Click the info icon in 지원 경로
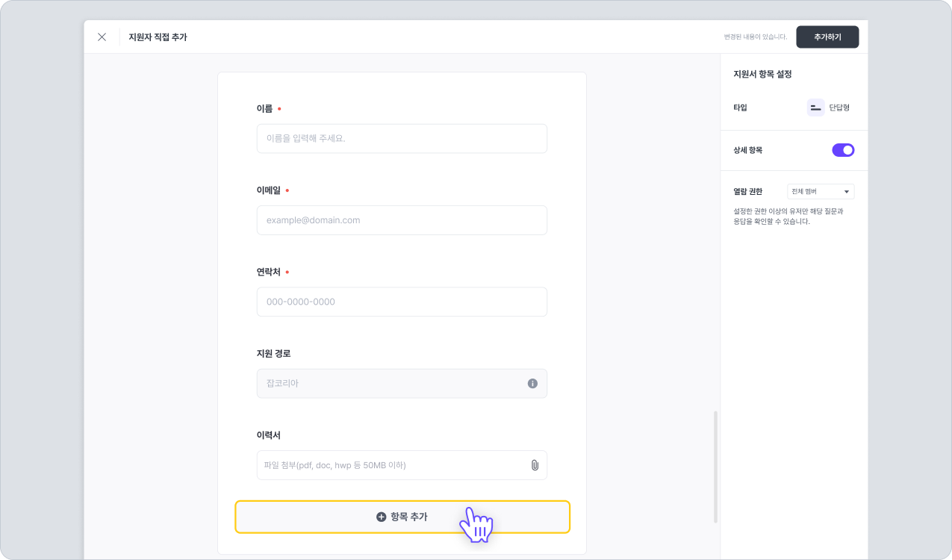952x560 pixels. pyautogui.click(x=532, y=383)
